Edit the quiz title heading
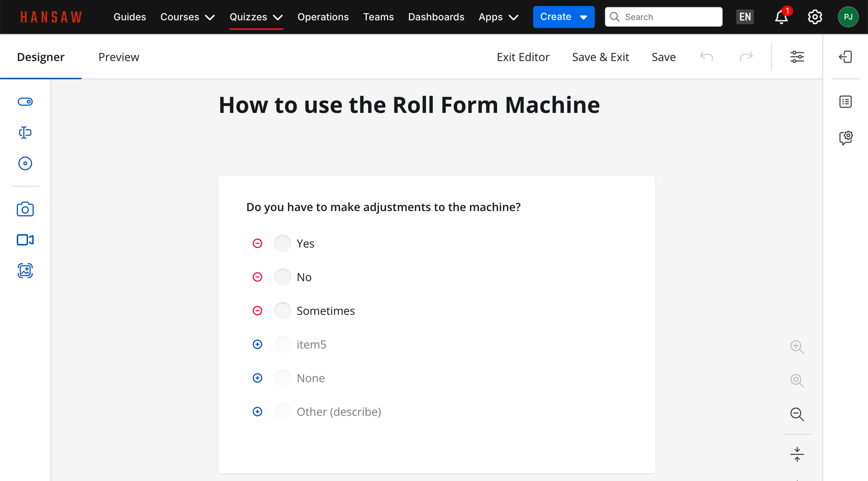 409,105
